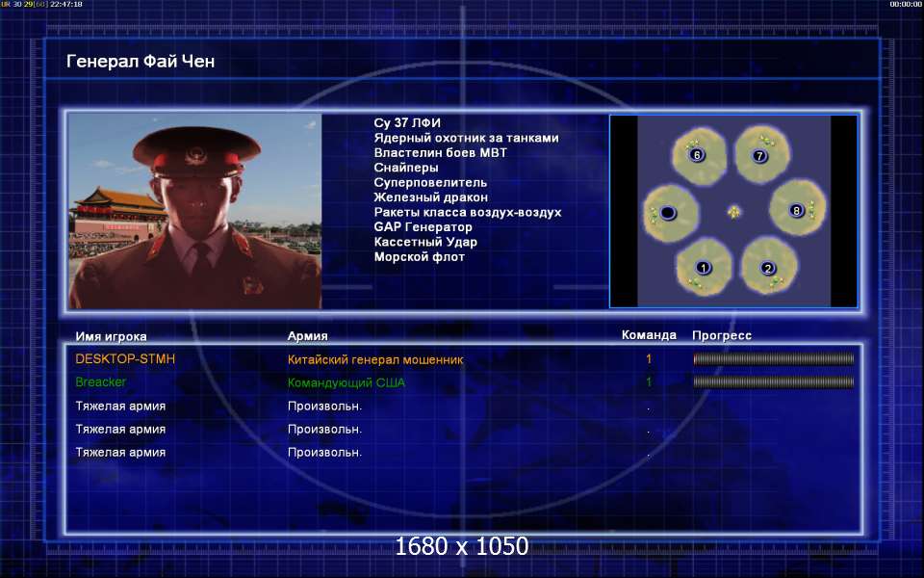
Task: Click Ракеты класса воздух-воздух line
Action: tap(468, 212)
